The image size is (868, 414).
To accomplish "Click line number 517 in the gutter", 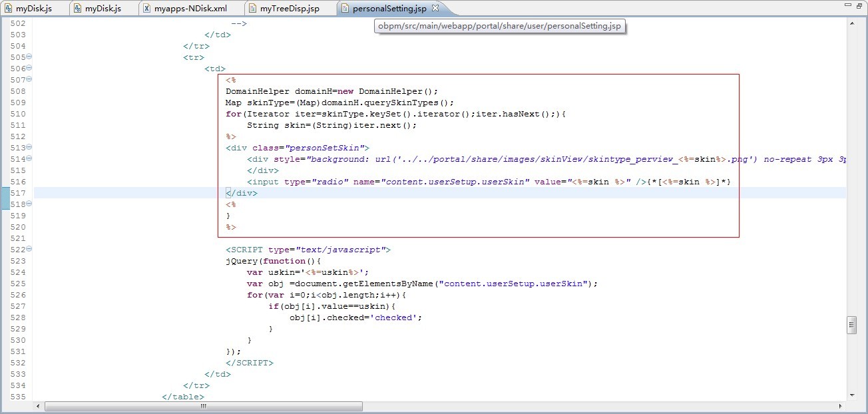I will [x=18, y=193].
